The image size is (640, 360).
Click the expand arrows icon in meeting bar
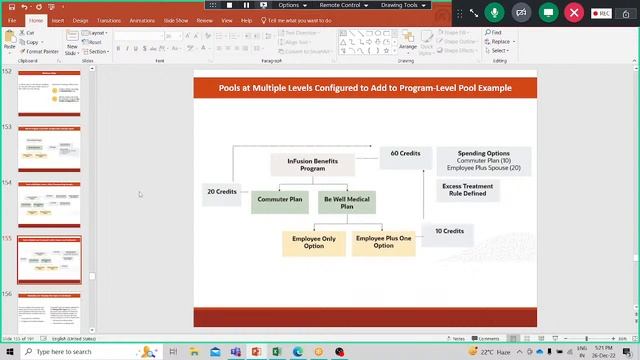point(473,13)
